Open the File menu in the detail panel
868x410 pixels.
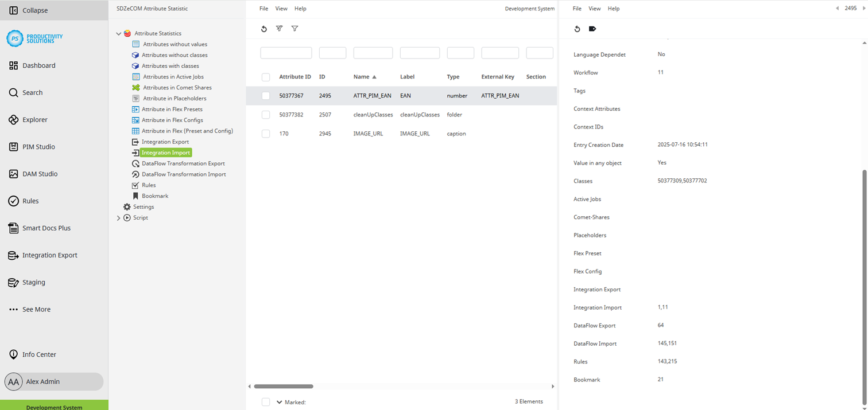point(577,9)
